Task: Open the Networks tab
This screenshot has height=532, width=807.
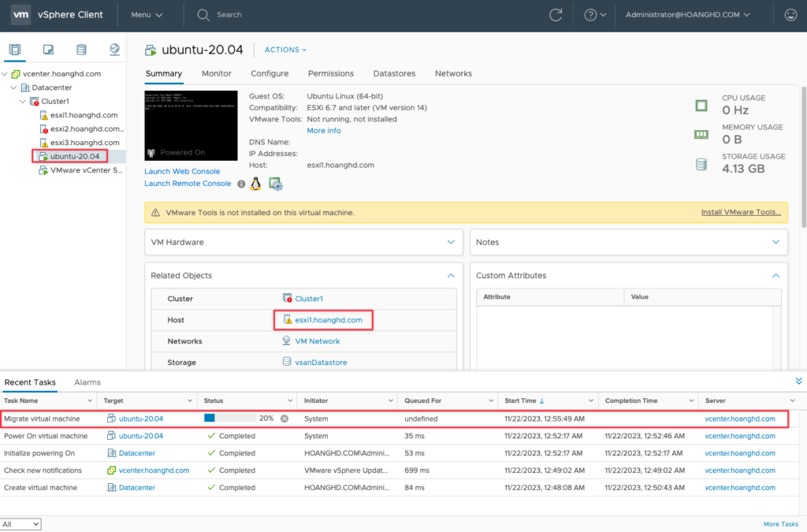Action: click(453, 73)
